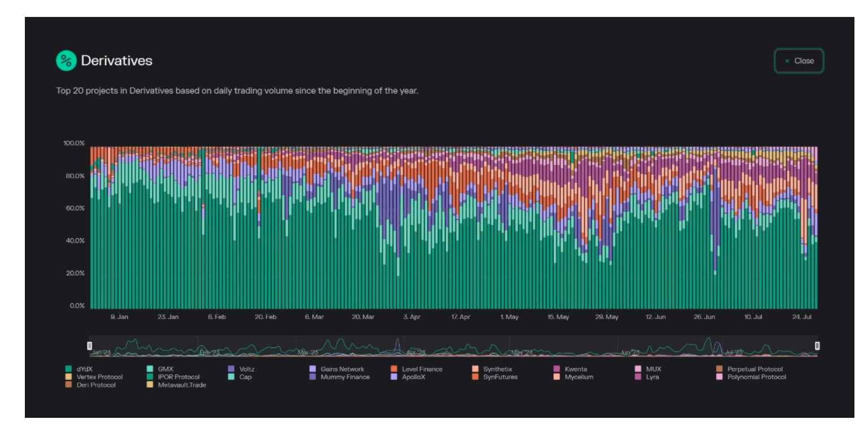The image size is (868, 428).
Task: Click the "6. Mar" x-axis label
Action: (x=314, y=317)
